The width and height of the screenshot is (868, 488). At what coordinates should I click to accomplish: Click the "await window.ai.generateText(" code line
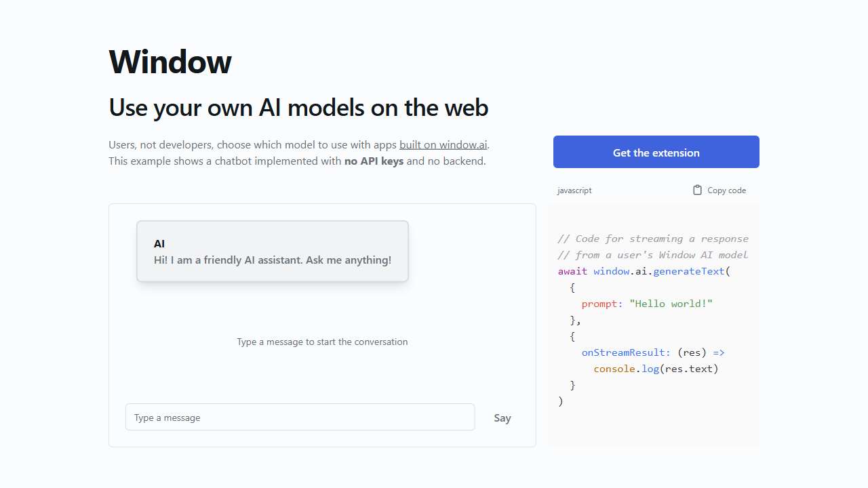643,271
